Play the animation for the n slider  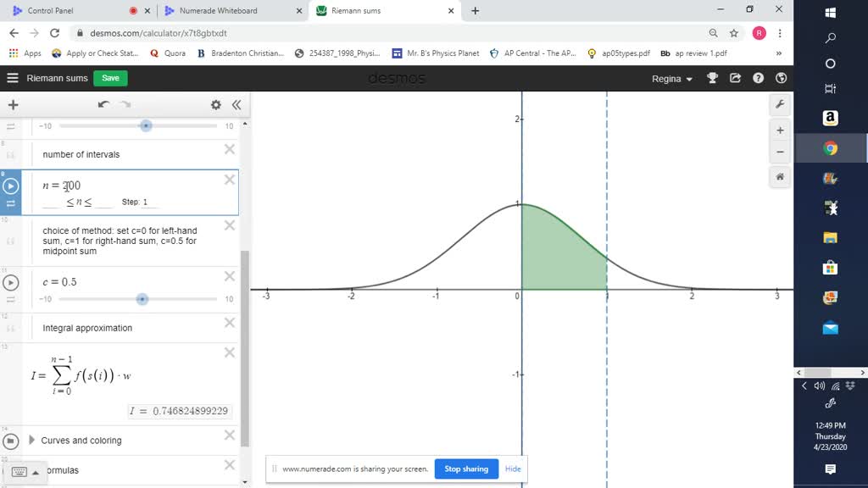(9, 186)
